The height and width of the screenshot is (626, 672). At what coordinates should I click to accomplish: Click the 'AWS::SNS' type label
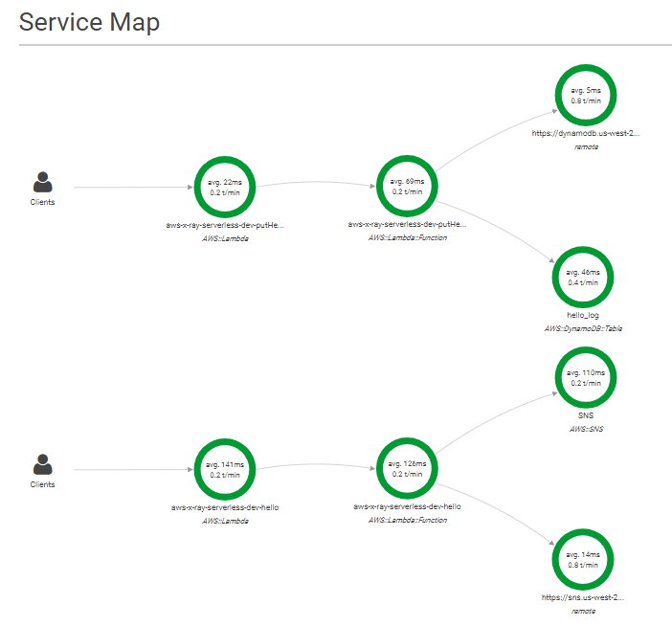click(x=586, y=429)
